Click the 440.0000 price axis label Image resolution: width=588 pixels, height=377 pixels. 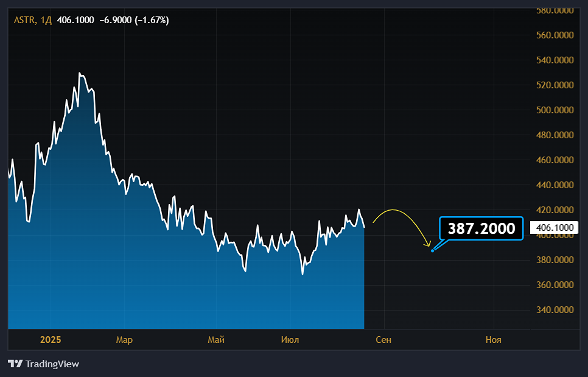tap(555, 185)
